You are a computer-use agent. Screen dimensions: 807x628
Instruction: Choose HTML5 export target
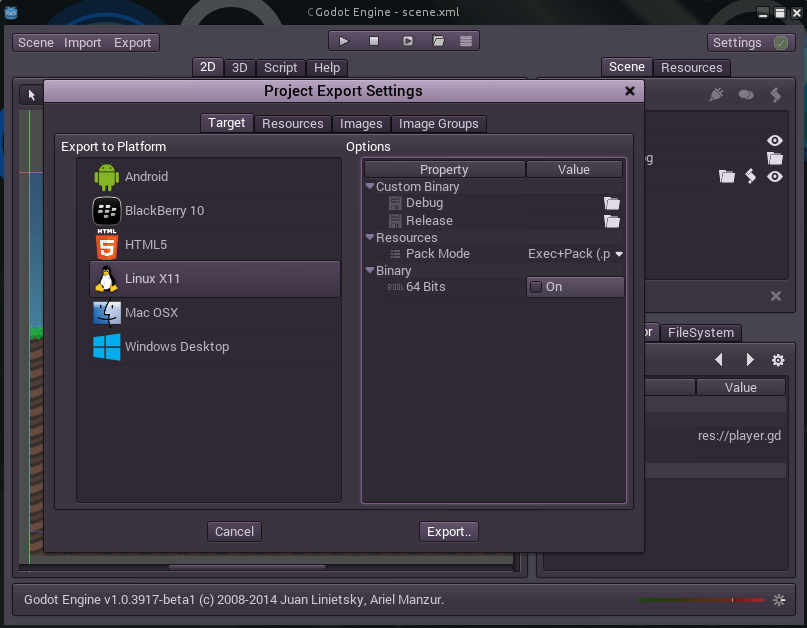(215, 245)
